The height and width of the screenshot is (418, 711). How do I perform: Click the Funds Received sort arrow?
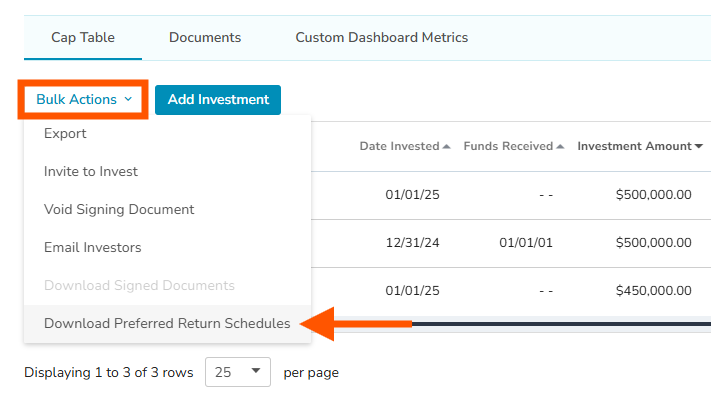coord(560,147)
